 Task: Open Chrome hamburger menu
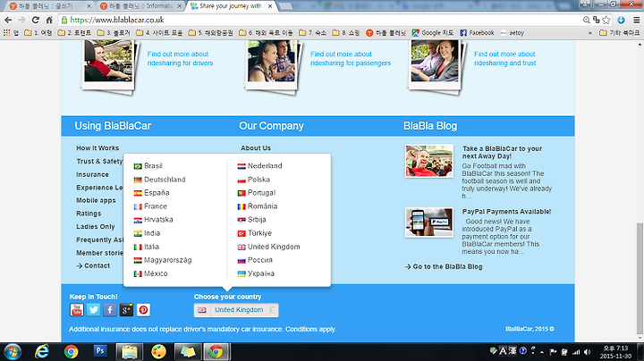coord(636,20)
